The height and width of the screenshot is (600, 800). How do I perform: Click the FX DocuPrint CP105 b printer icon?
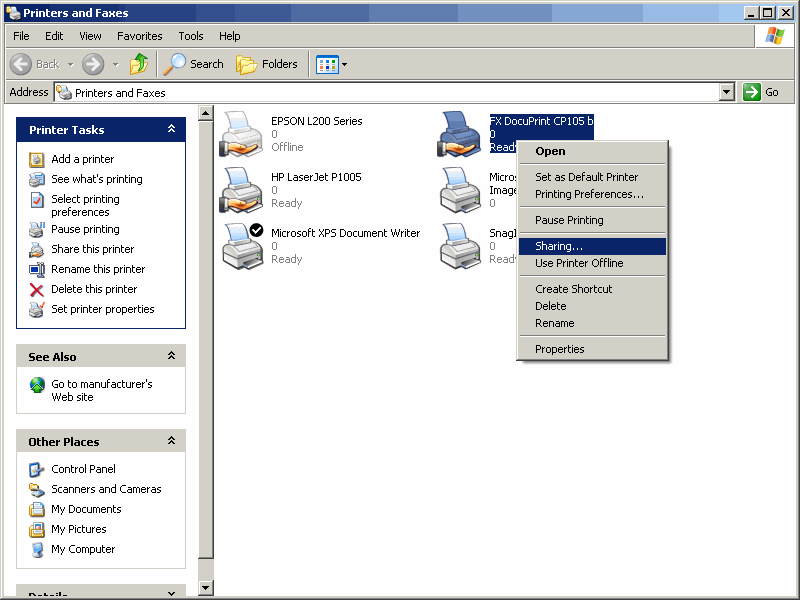click(x=460, y=133)
